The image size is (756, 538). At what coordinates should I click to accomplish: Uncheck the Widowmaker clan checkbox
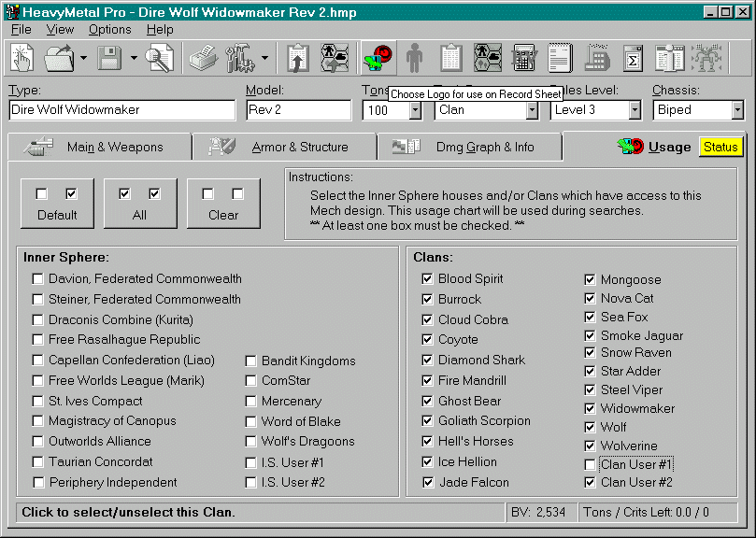pyautogui.click(x=590, y=409)
